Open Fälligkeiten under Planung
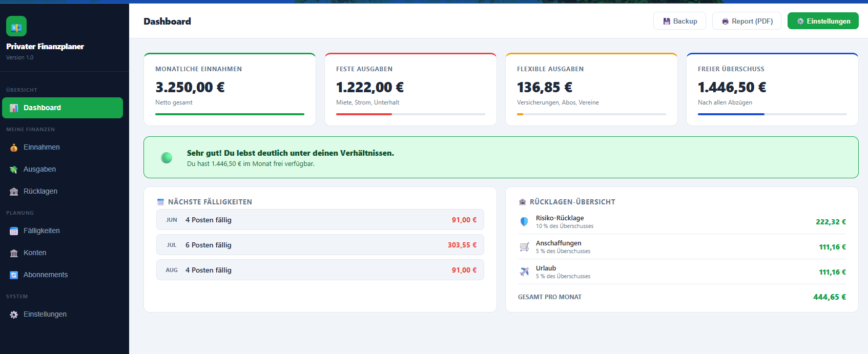Screen dimensions: 868x354 pos(63,231)
